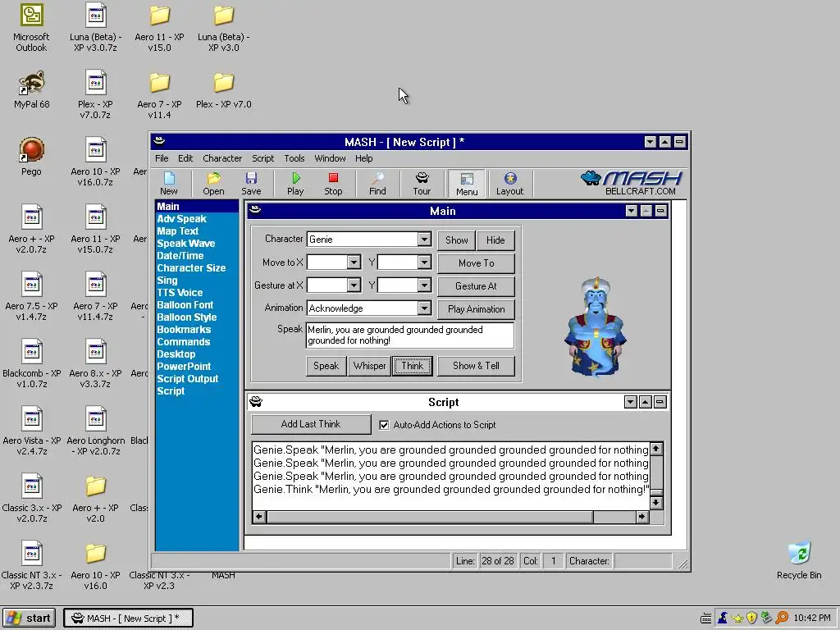Click the Think button
The height and width of the screenshot is (630, 840).
[412, 366]
